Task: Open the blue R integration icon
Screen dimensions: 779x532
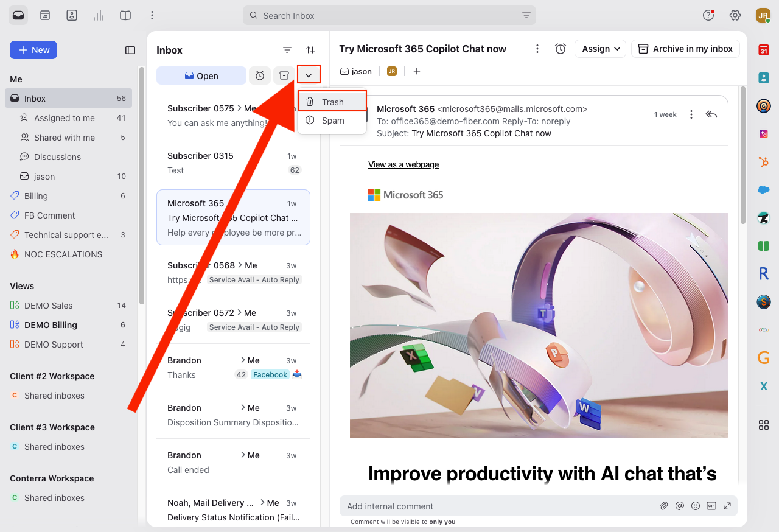Action: [763, 274]
